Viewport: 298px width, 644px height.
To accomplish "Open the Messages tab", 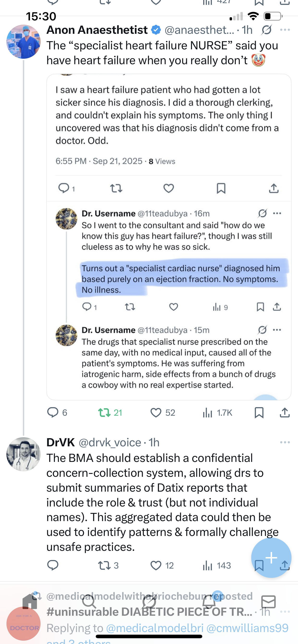I will [268, 601].
